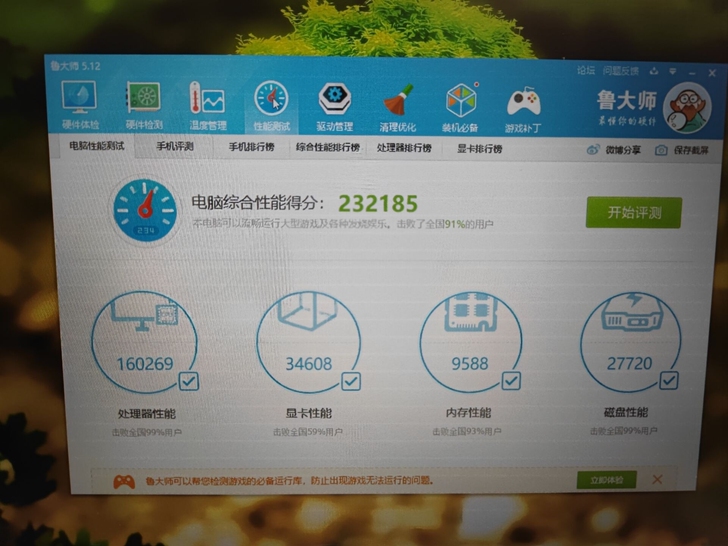The height and width of the screenshot is (546, 728).
Task: Click 击败全国59%用户 text under 显卡性能
Action: (307, 432)
